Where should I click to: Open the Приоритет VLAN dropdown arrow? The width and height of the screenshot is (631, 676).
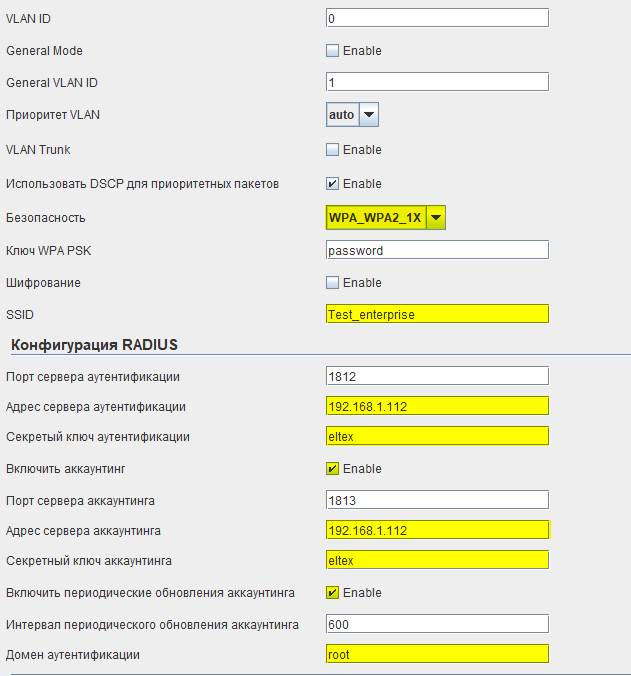(x=369, y=115)
